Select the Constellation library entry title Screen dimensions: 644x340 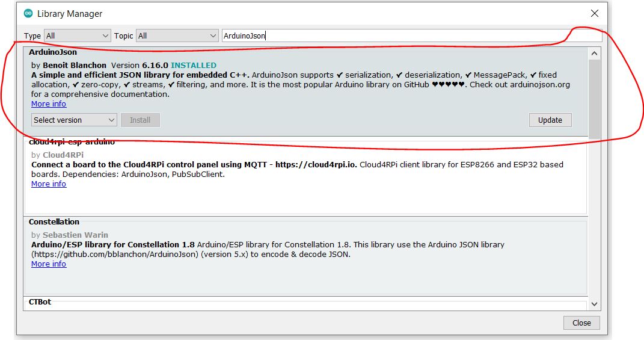point(54,222)
